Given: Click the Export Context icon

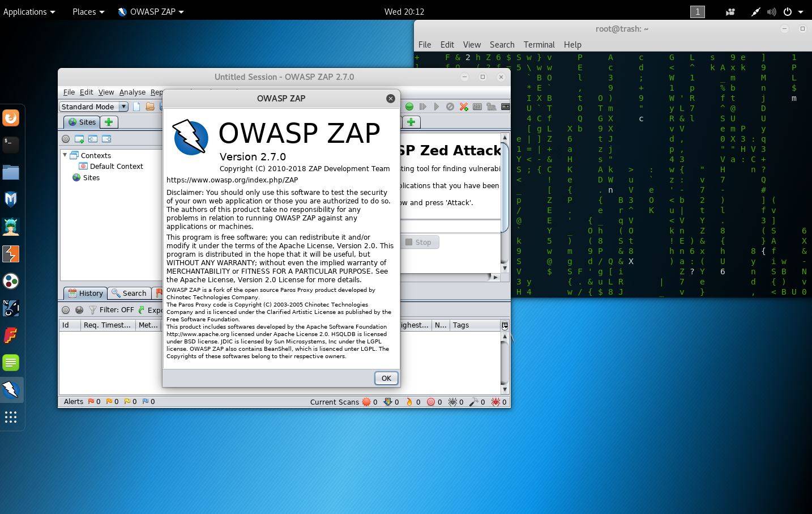Looking at the screenshot, I should click(x=106, y=139).
